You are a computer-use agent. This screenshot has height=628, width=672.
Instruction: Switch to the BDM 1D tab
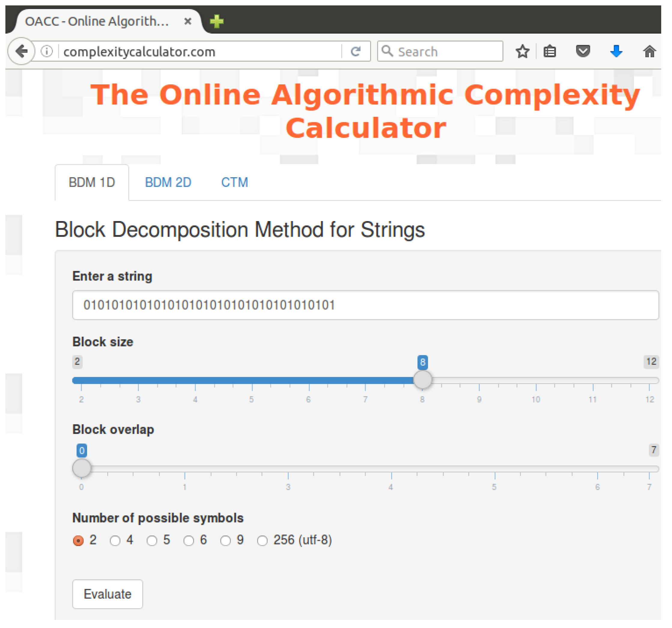coord(92,183)
